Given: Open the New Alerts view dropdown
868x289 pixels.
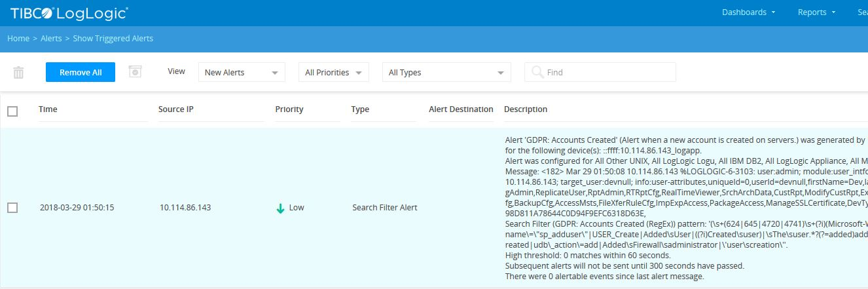Looking at the screenshot, I should coord(240,72).
